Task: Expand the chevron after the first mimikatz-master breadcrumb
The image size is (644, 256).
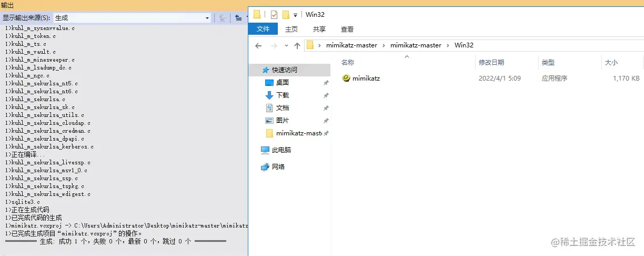Action: (x=384, y=45)
